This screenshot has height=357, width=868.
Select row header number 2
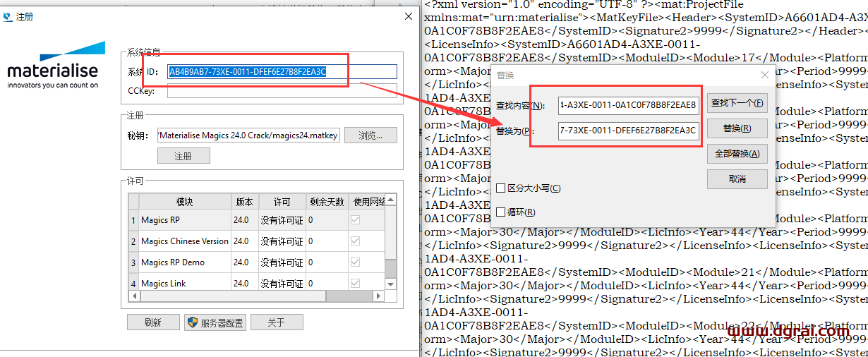[133, 241]
